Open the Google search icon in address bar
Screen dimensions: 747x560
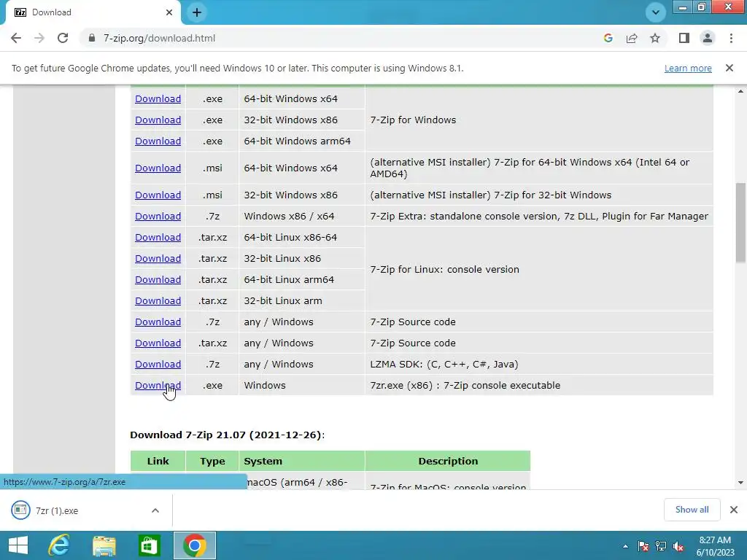[608, 38]
